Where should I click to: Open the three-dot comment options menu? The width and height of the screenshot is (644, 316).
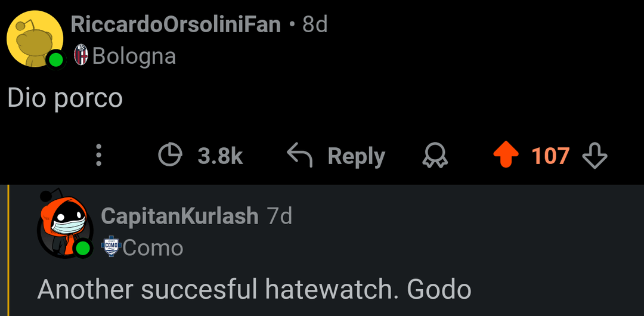[x=99, y=156]
